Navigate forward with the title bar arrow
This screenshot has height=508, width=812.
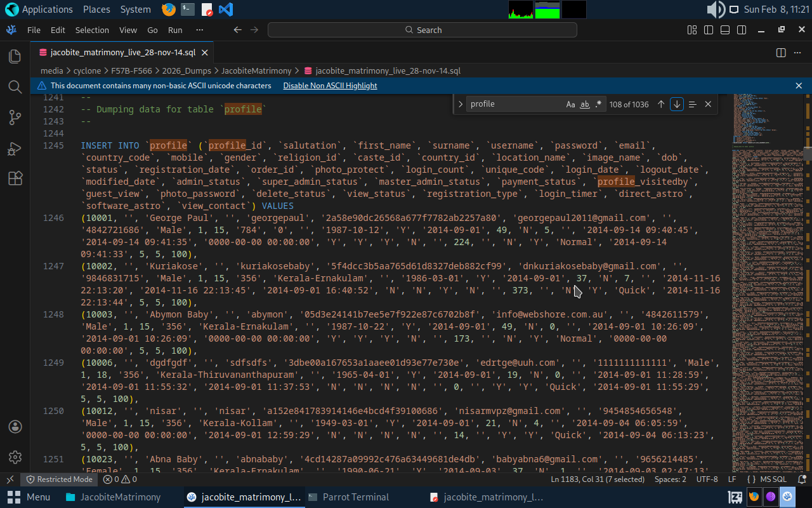254,30
